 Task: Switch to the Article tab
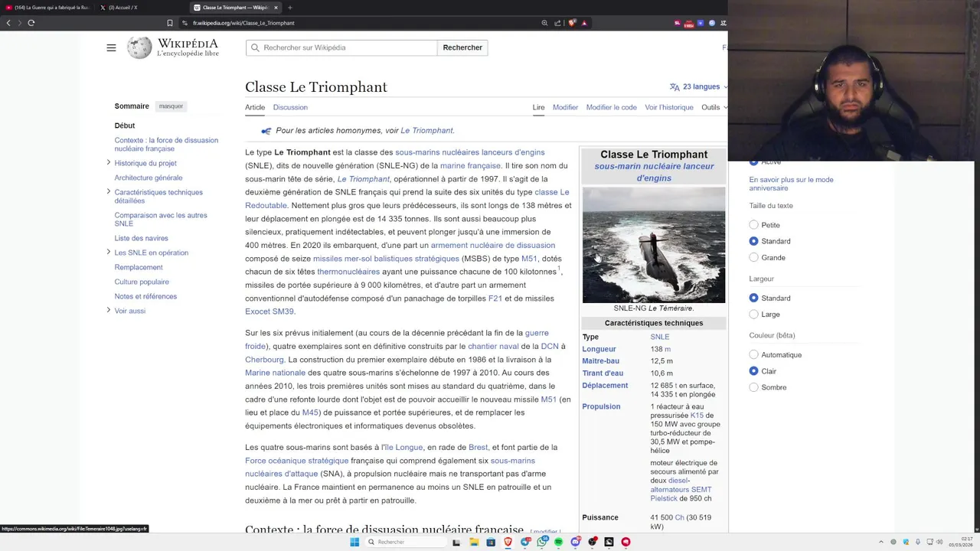click(255, 107)
